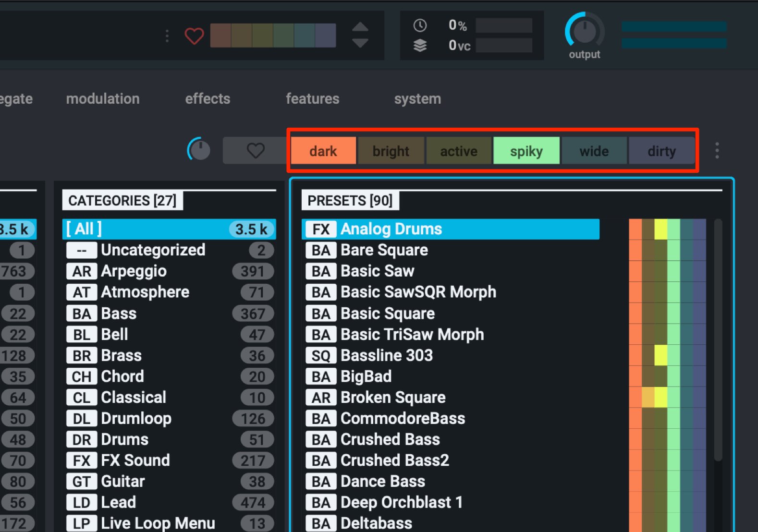The height and width of the screenshot is (532, 758).
Task: Select the FX Sound category
Action: click(169, 460)
